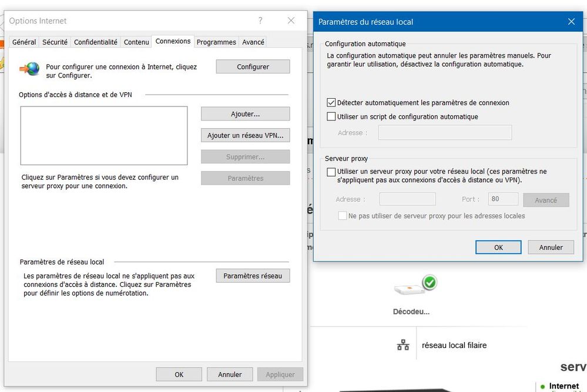Image resolution: width=587 pixels, height=392 pixels.
Task: Click Annuler in Paramètres du réseau local
Action: [551, 247]
